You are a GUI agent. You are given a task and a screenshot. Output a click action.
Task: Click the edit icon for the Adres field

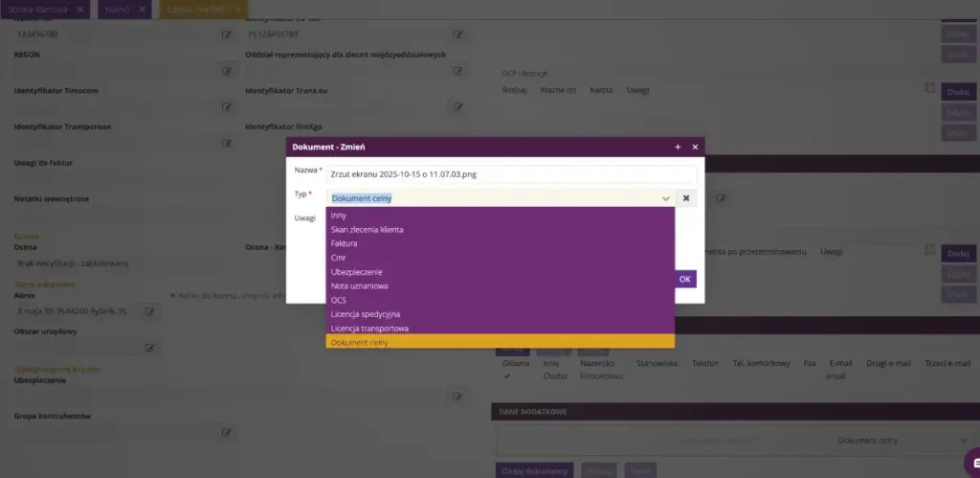150,311
